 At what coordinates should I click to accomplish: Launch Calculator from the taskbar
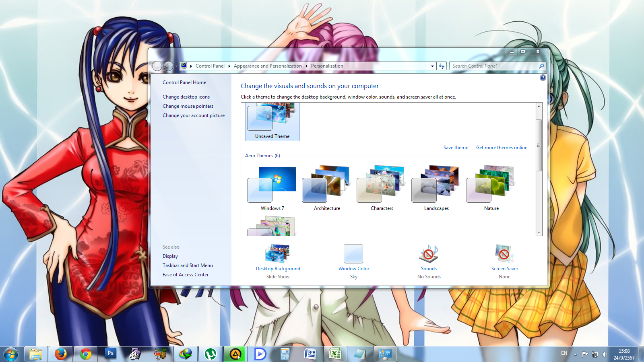[285, 354]
